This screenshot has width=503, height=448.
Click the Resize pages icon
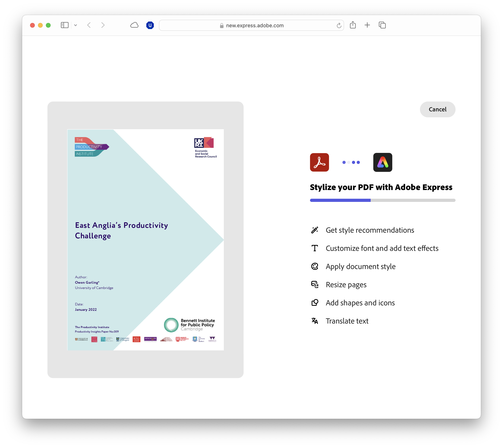(x=315, y=285)
